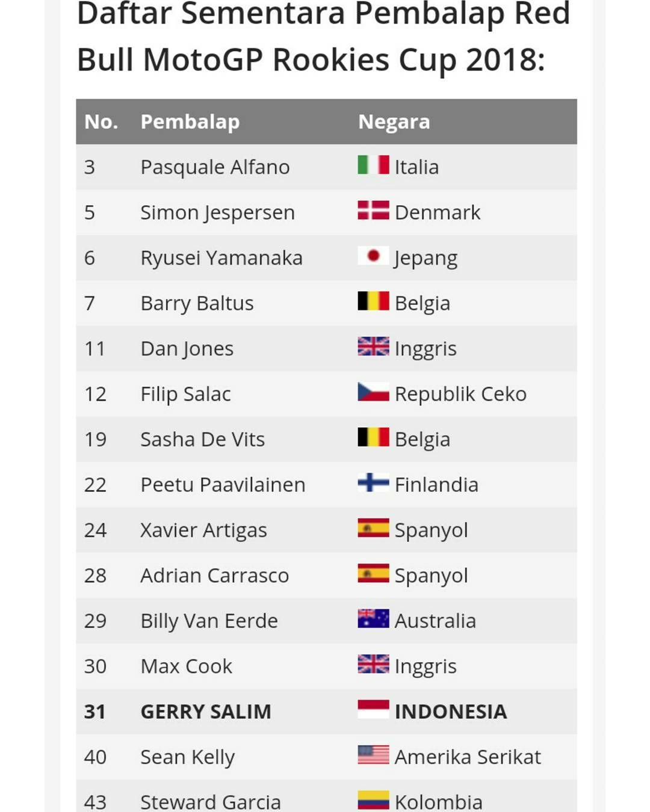Click the Finlandia flag icon
Screen dimensions: 650x812
coord(373,482)
